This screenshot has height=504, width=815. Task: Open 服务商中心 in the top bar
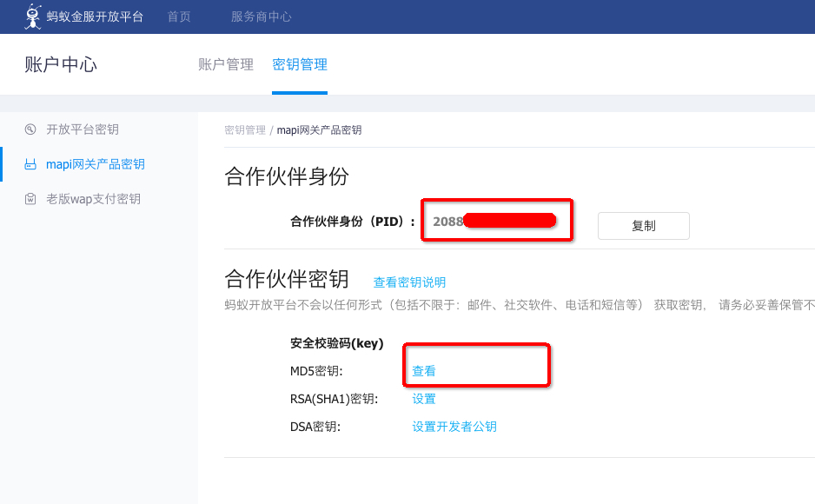point(261,17)
